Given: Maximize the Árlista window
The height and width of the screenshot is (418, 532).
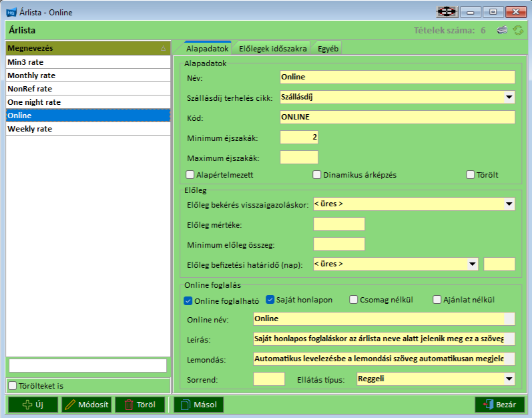Looking at the screenshot, I should [493, 12].
